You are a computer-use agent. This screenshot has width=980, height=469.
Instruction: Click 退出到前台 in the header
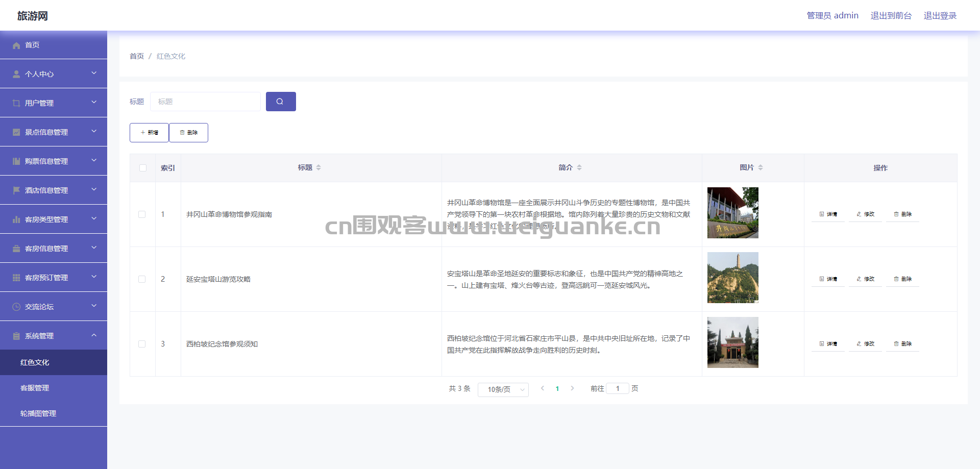point(891,15)
